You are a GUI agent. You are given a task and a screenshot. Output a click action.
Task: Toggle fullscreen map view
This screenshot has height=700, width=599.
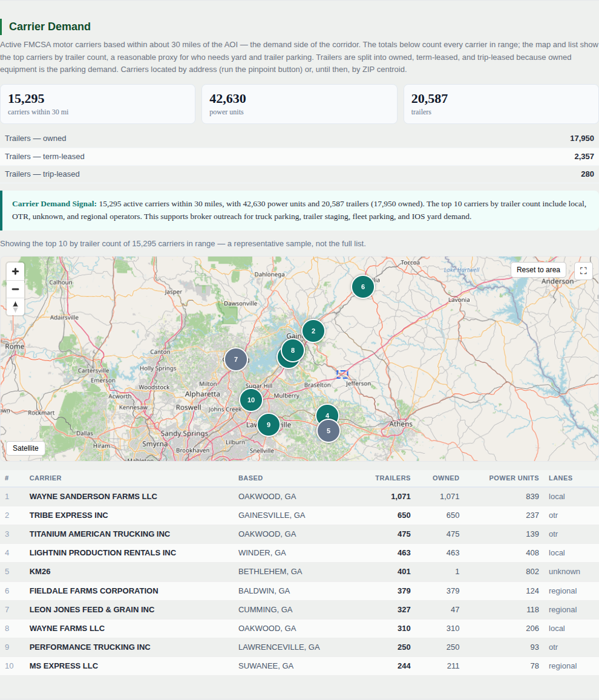tap(583, 270)
